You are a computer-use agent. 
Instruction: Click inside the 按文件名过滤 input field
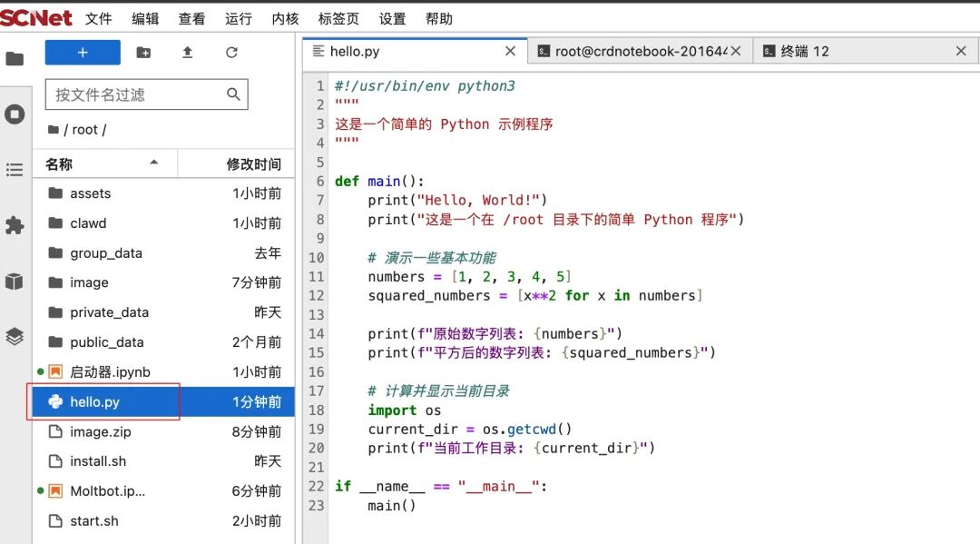pos(136,94)
